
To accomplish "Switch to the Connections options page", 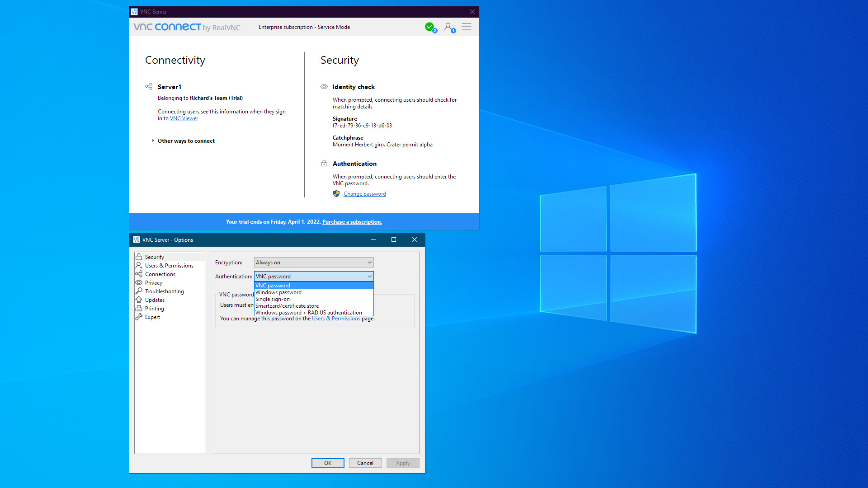I will 170,274.
